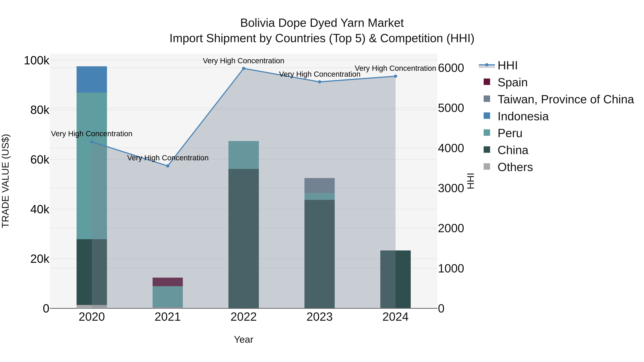
Task: Click the Very High Concentration label above 2022
Action: coord(243,61)
